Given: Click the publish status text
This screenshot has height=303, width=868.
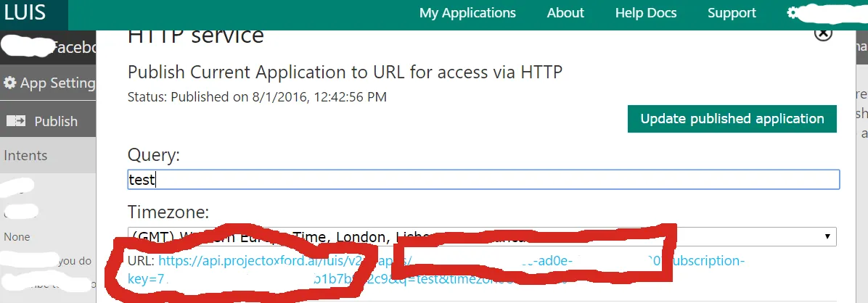Looking at the screenshot, I should [x=257, y=97].
